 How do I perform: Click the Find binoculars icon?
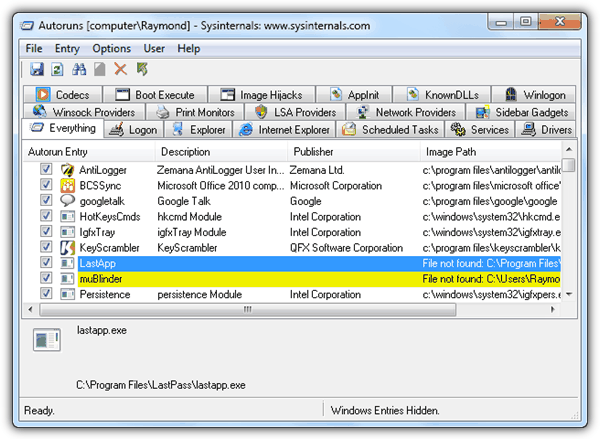(79, 69)
